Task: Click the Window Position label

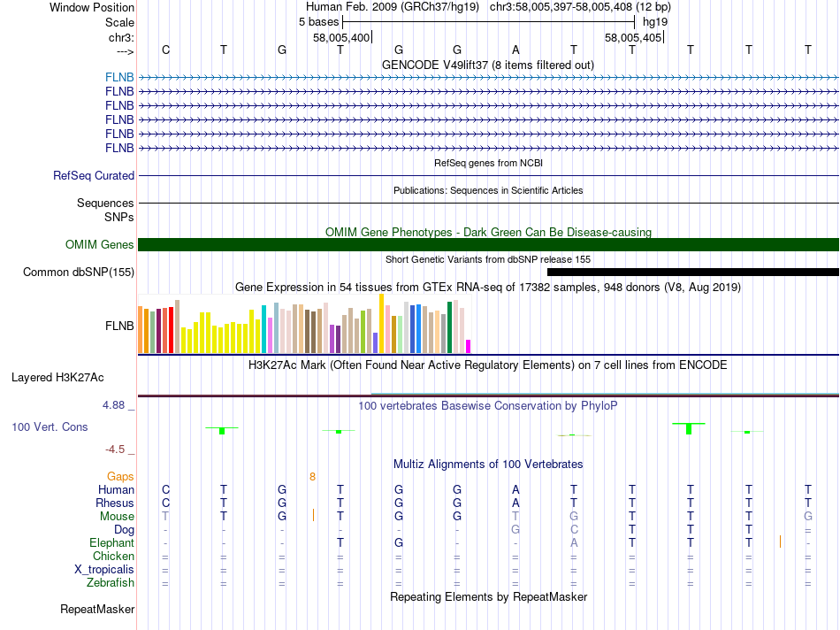Action: pyautogui.click(x=92, y=7)
